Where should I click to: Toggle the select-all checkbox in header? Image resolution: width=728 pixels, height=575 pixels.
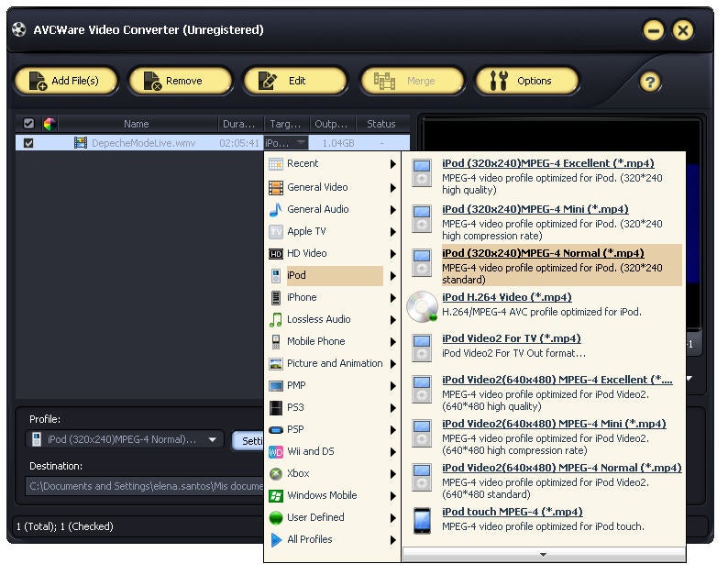28,124
